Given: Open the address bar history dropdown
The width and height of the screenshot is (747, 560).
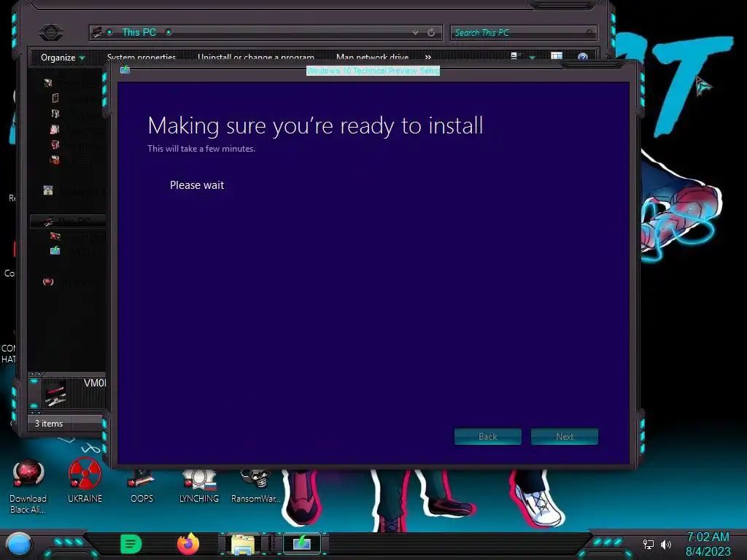Looking at the screenshot, I should [x=415, y=32].
